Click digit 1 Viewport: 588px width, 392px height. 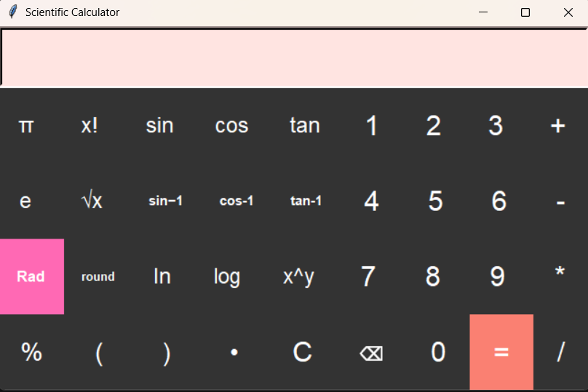371,126
